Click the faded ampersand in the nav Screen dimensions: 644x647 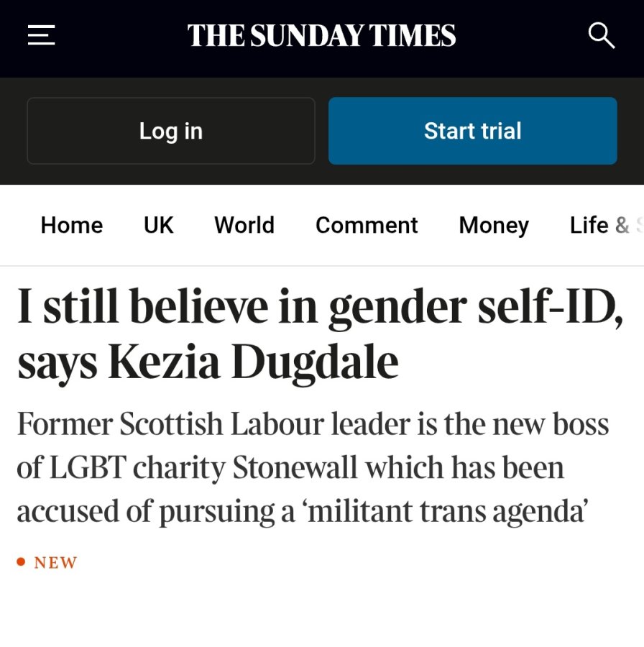pyautogui.click(x=622, y=225)
